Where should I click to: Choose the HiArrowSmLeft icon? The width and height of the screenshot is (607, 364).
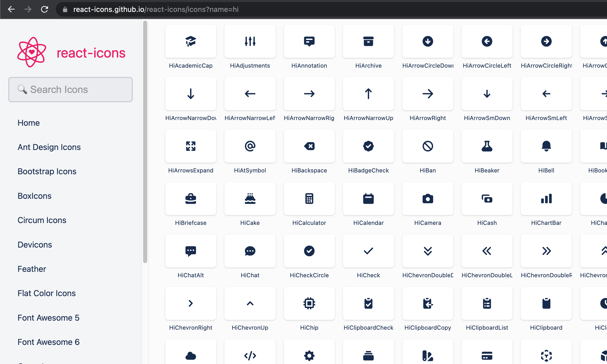click(546, 94)
